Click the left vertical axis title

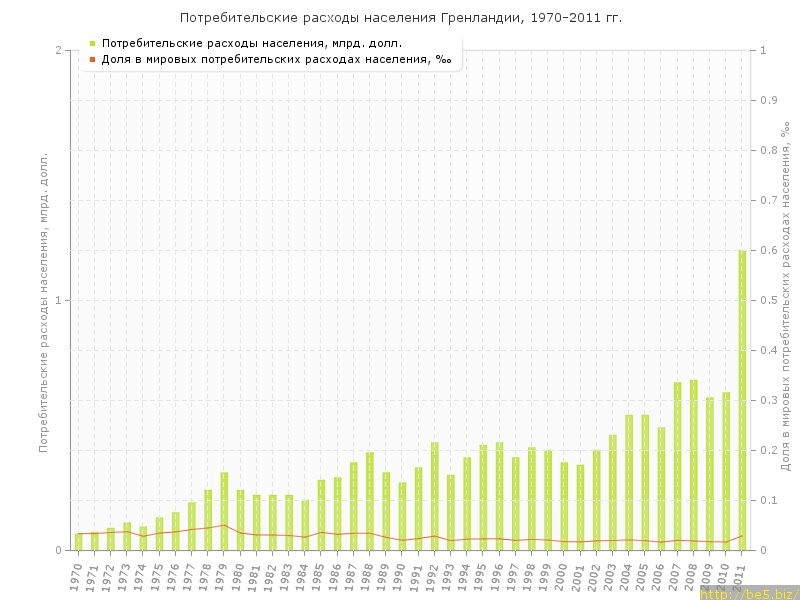43,300
